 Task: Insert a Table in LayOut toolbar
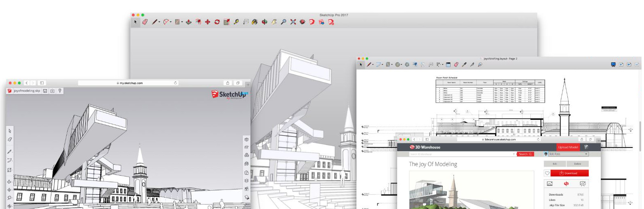448,64
